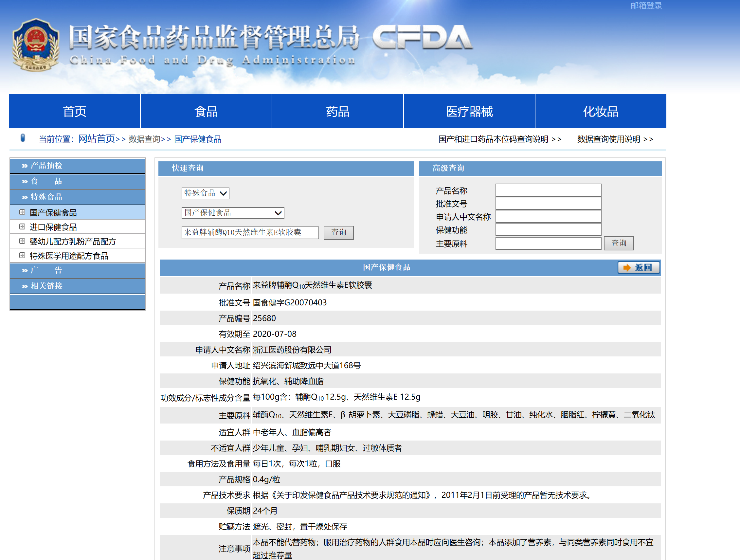Click the 国产保健食品 breadcrumb link
Image resolution: width=740 pixels, height=560 pixels.
pyautogui.click(x=197, y=139)
